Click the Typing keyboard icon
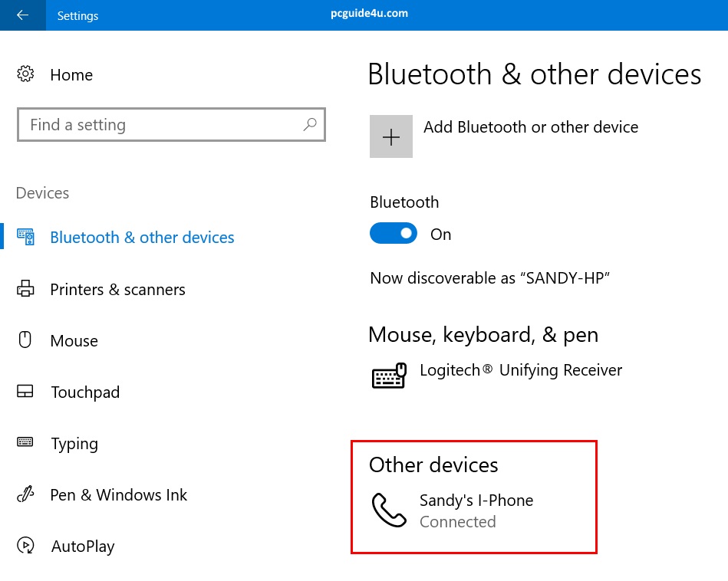Screen dimensions: 728x581 pyautogui.click(x=25, y=443)
